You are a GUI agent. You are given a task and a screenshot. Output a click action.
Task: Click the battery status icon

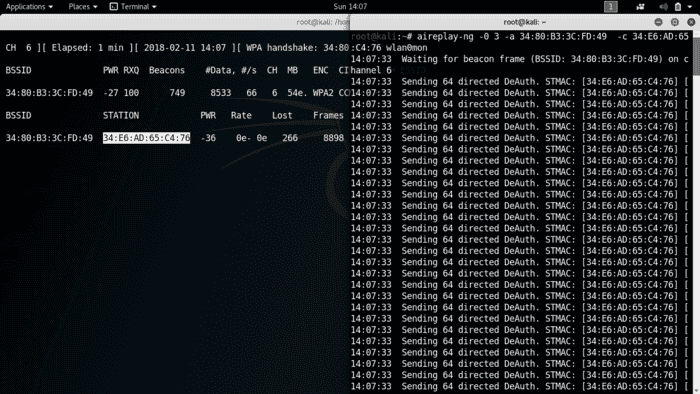(x=678, y=7)
